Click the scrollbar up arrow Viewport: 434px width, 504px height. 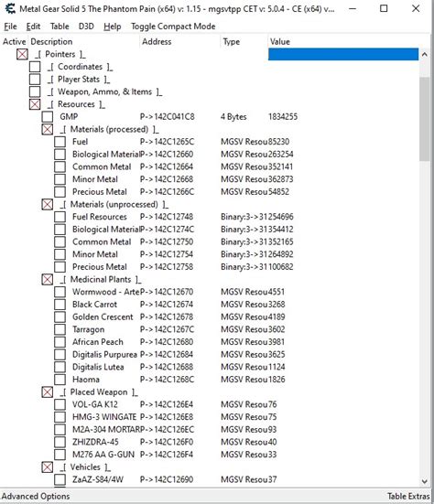[424, 54]
